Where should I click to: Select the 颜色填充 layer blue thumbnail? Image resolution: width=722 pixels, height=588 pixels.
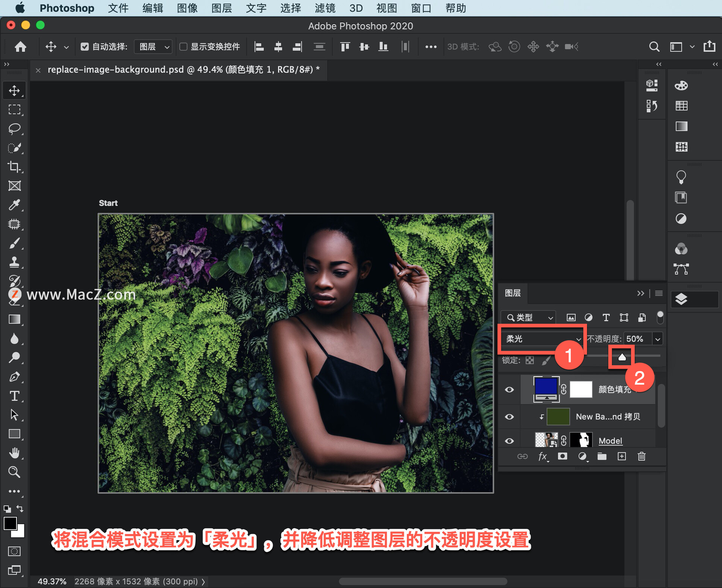(x=546, y=387)
